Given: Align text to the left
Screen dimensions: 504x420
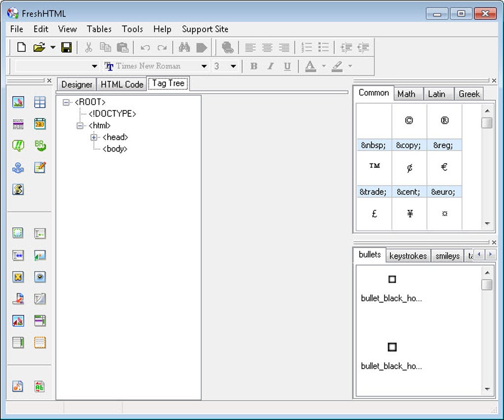Looking at the screenshot, I should [251, 47].
